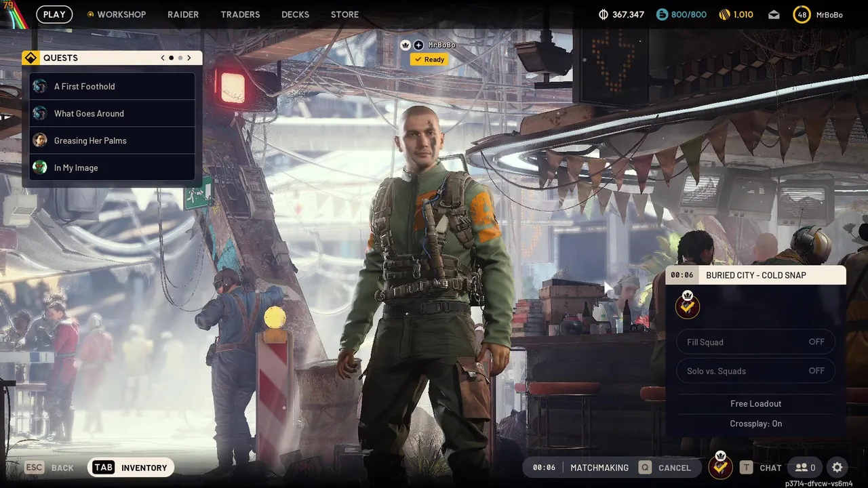Open the Greasing Her Palms quest
The width and height of the screenshot is (868, 488).
[112, 140]
